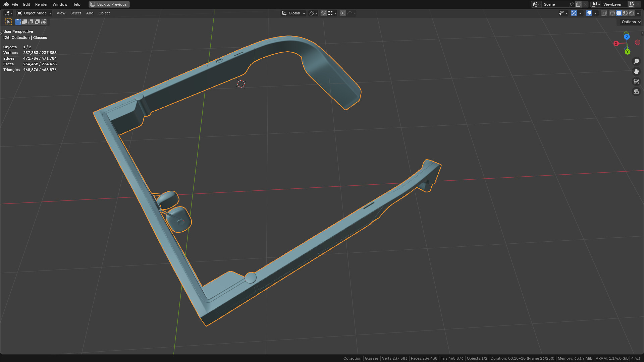Switch to material preview shading
Viewport: 644px width, 362px height.
625,13
